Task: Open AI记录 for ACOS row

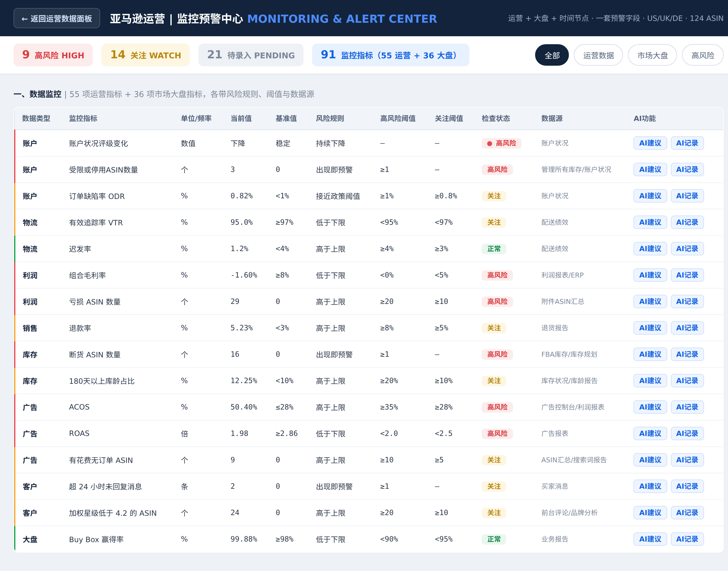Action: coord(687,407)
